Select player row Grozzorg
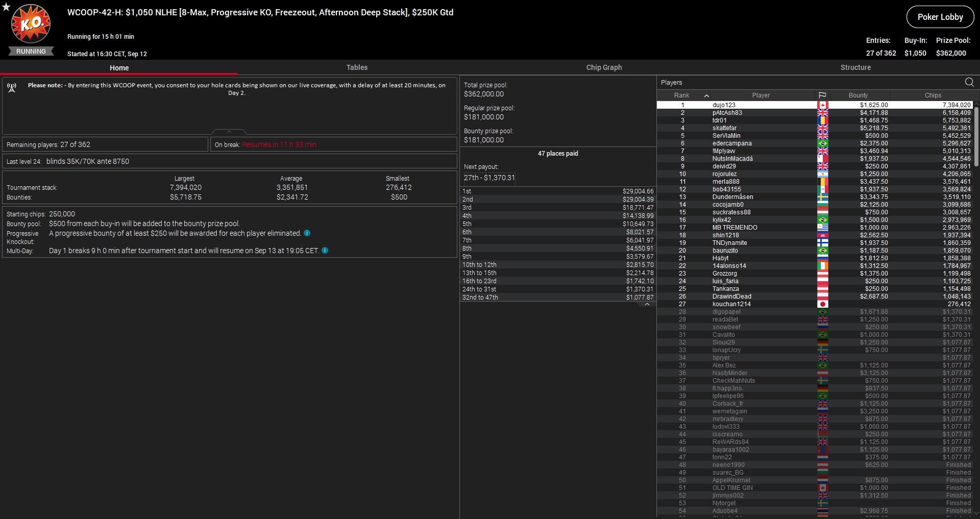 point(815,274)
